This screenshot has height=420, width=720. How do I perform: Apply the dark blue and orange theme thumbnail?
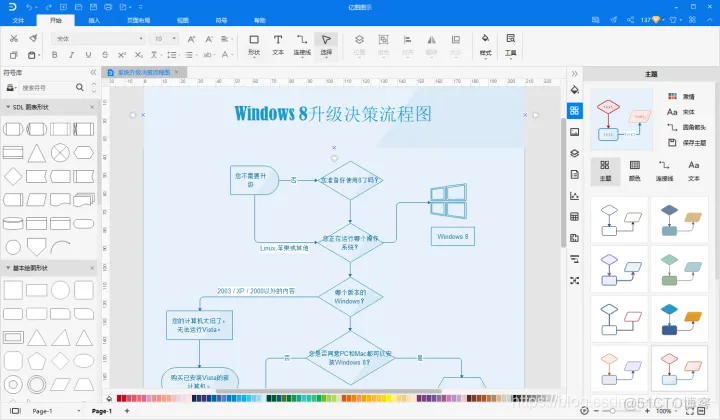click(680, 319)
